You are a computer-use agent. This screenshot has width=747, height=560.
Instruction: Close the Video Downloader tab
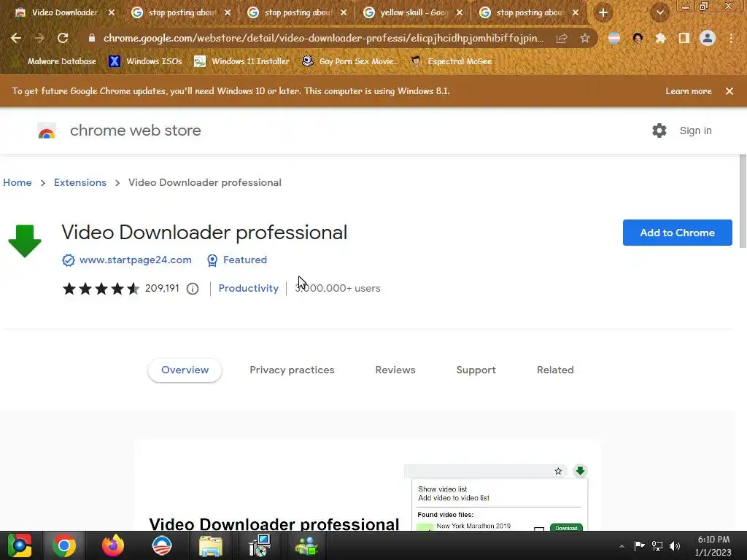(112, 13)
